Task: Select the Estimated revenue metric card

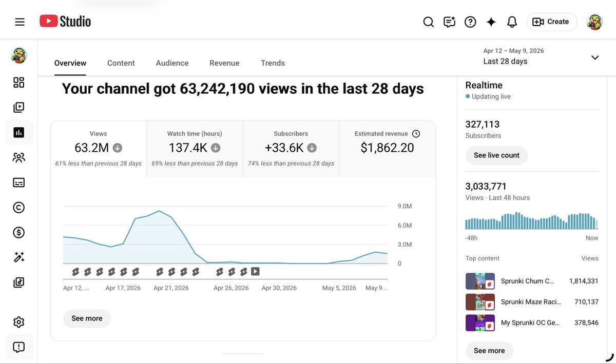Action: tap(387, 149)
